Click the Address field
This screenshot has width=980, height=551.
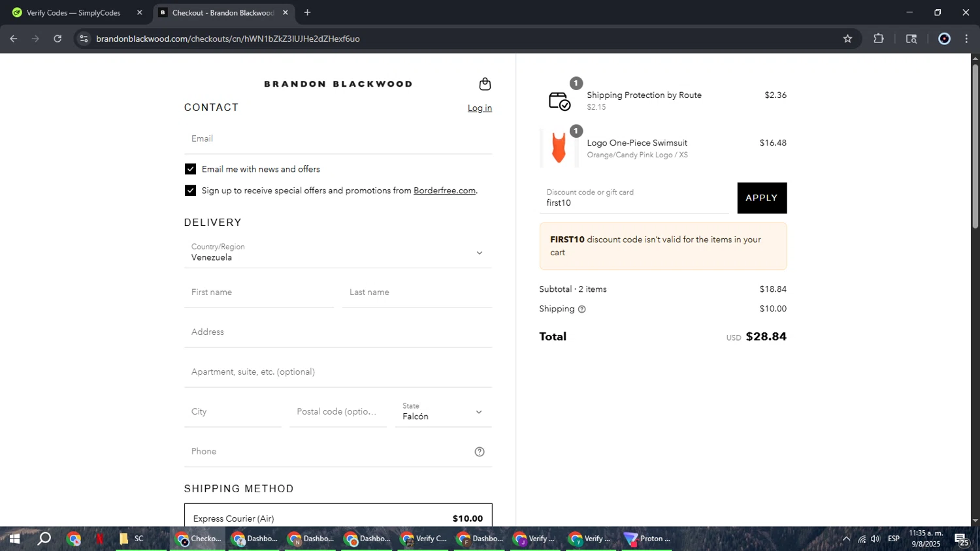pos(338,332)
